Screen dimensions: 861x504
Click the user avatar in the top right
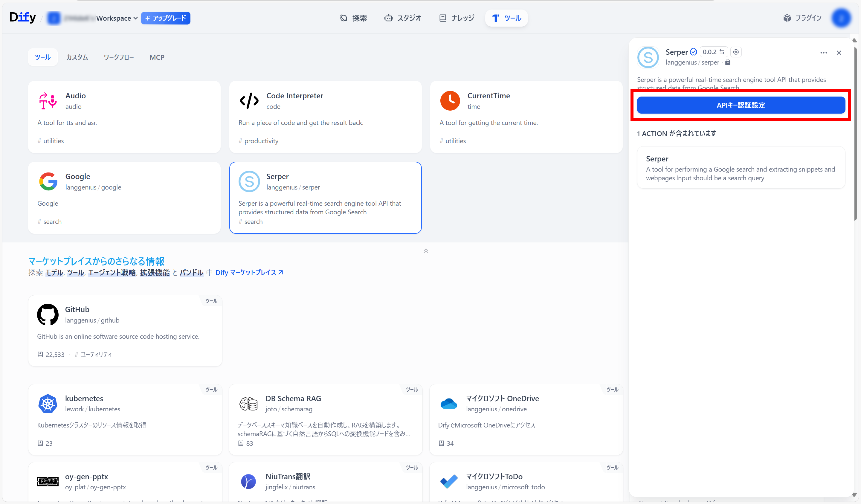pyautogui.click(x=841, y=18)
